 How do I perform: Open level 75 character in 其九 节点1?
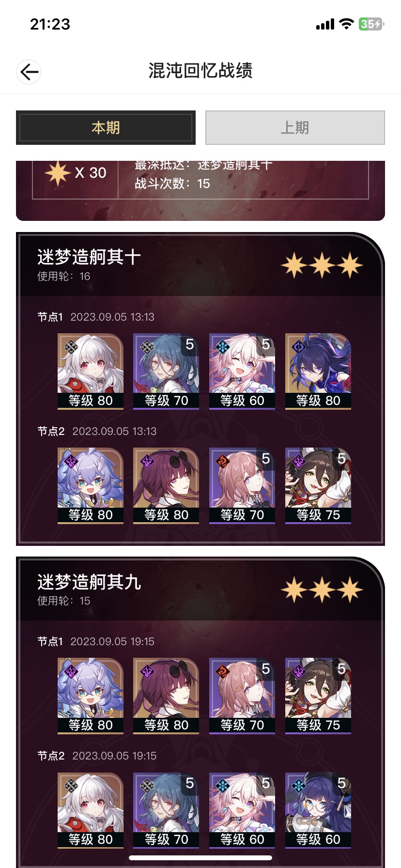318,696
